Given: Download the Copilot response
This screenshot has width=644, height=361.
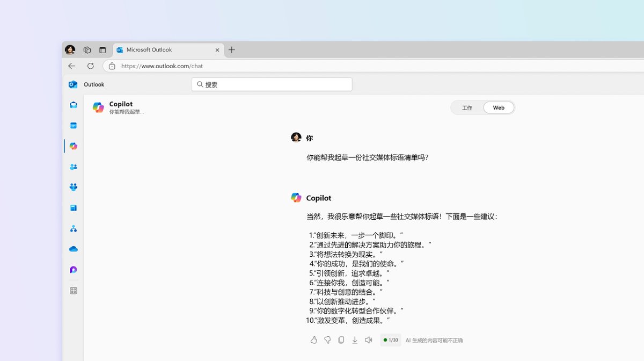Looking at the screenshot, I should tap(355, 340).
